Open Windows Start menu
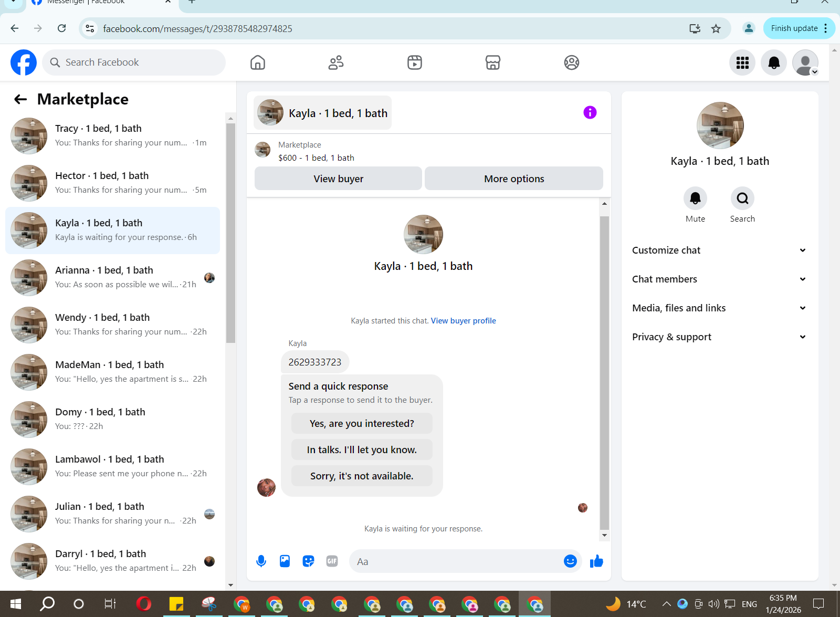This screenshot has width=840, height=617. [16, 604]
